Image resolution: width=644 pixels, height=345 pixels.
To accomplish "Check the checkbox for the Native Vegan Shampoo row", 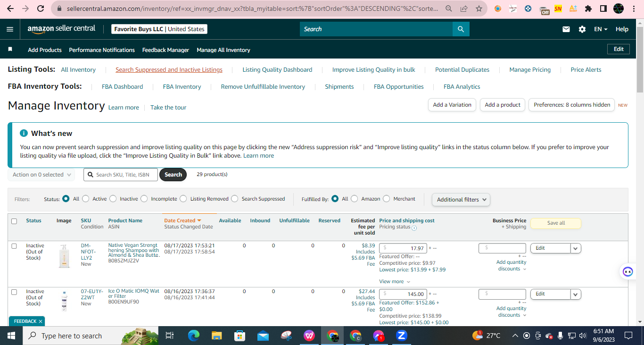I will (14, 246).
